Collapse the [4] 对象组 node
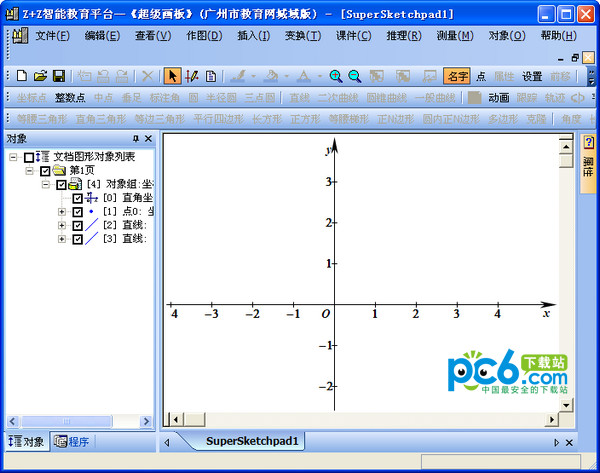The height and width of the screenshot is (473, 600). pyautogui.click(x=46, y=184)
